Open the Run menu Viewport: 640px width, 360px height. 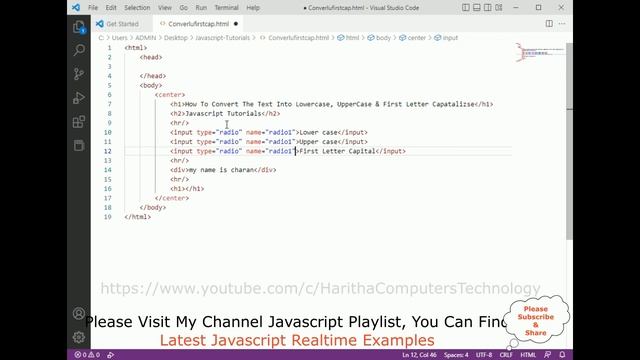coord(201,8)
